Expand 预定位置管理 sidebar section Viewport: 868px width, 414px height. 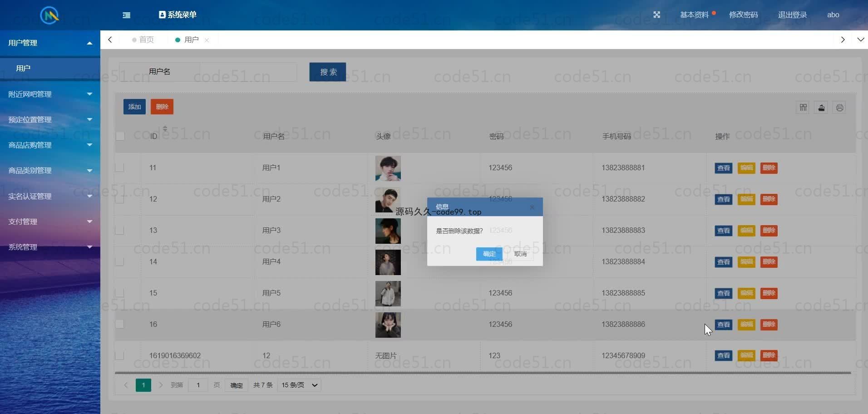(x=50, y=119)
